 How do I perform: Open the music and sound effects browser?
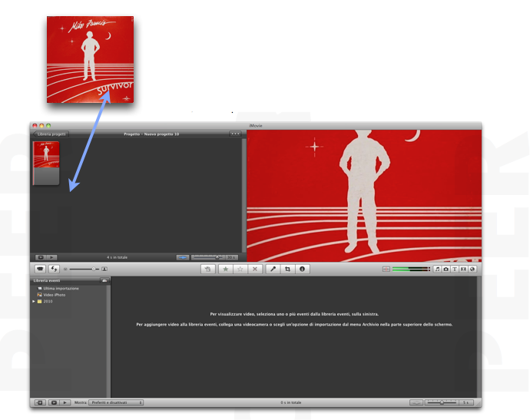pos(437,269)
